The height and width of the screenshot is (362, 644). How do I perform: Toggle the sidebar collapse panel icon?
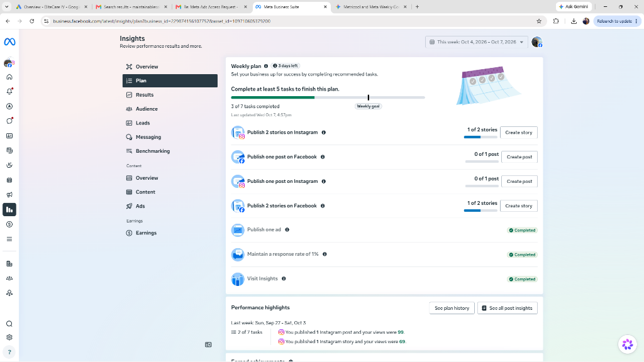coord(208,345)
